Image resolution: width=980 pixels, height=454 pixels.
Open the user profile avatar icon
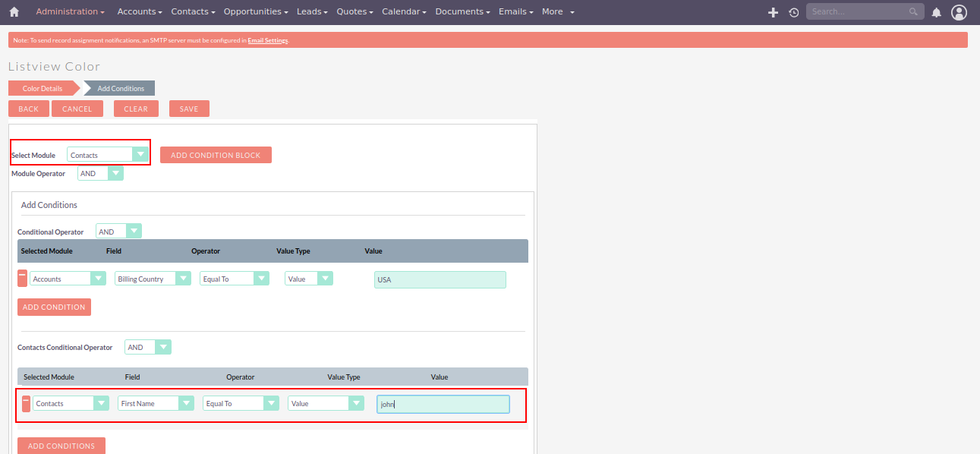click(959, 12)
